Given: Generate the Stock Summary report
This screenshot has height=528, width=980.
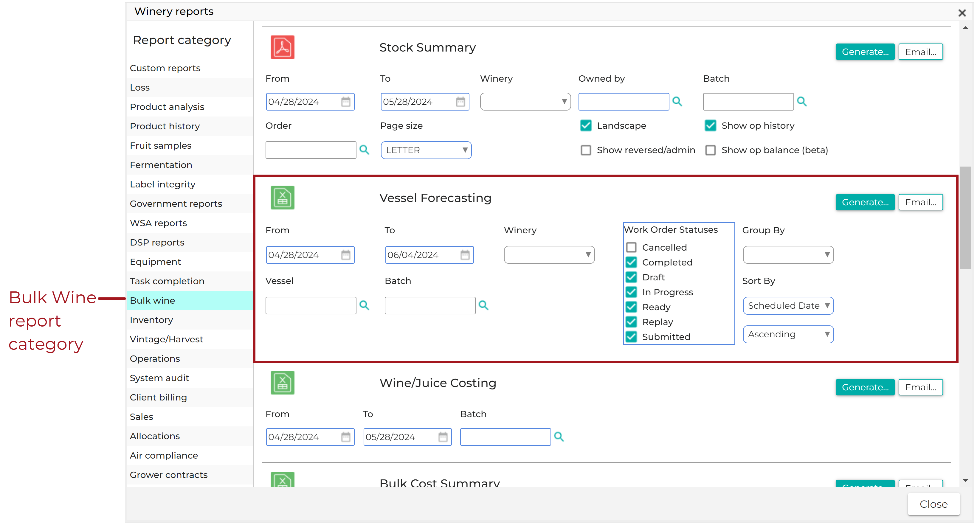Looking at the screenshot, I should pos(865,52).
